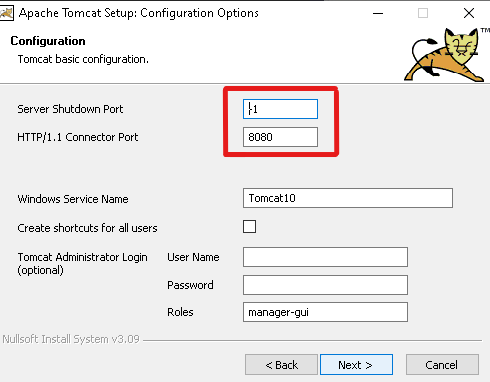Click the 'Create shortcuts for all users' label
Screen dimensions: 490x382
click(x=87, y=228)
